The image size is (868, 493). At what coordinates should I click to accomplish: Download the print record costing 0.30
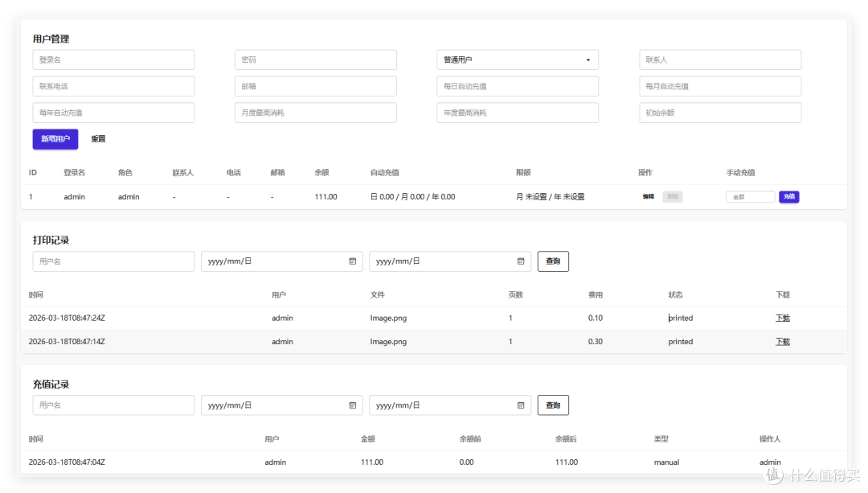782,342
